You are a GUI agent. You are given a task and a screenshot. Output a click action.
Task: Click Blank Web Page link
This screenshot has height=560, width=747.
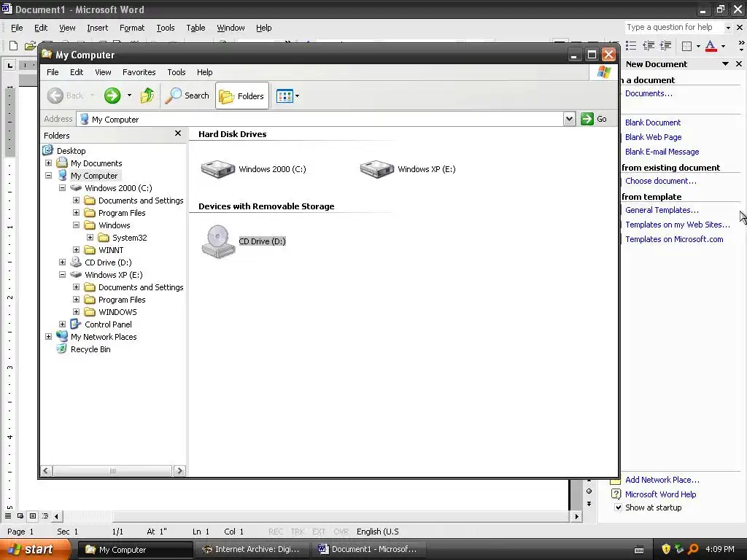[653, 137]
